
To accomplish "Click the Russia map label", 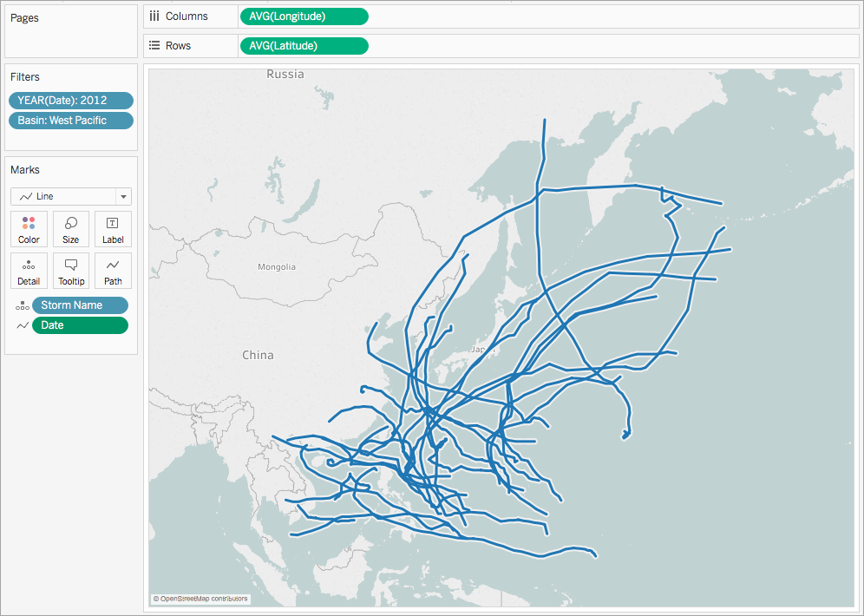I will [x=285, y=74].
